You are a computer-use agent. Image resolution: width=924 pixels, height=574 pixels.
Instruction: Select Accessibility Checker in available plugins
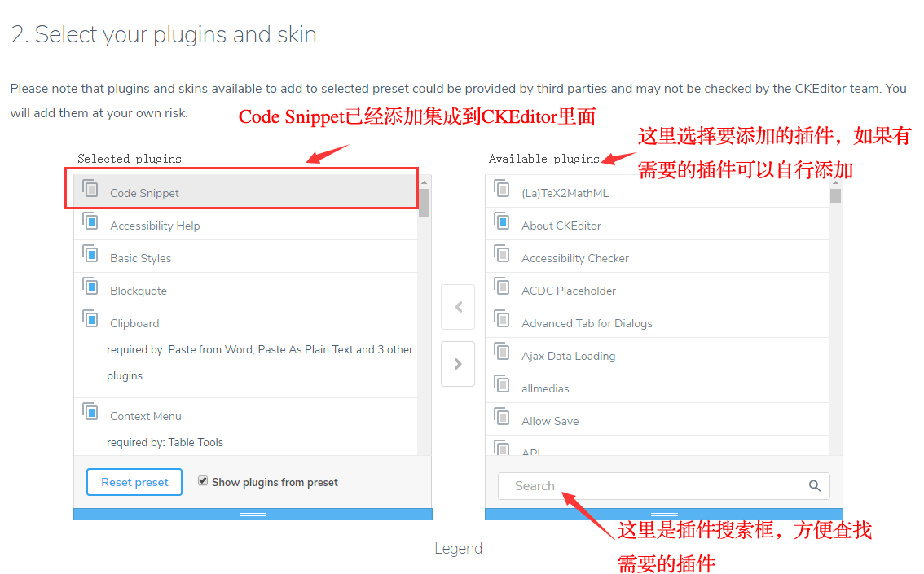657,256
